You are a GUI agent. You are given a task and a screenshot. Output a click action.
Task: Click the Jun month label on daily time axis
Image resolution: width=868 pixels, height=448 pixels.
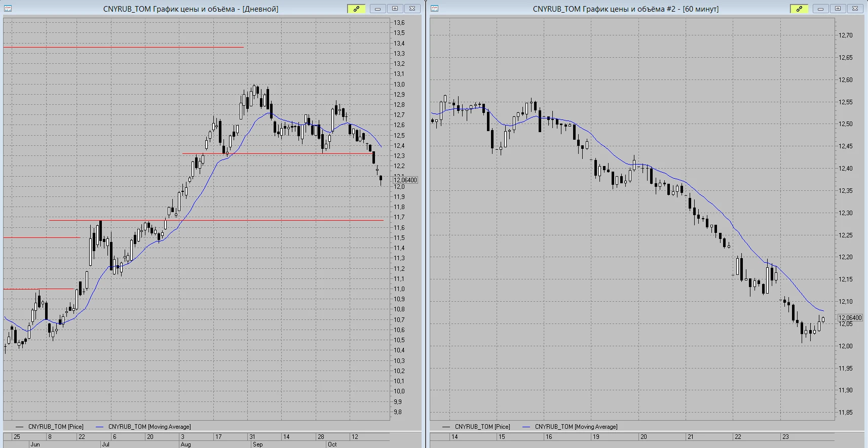tap(35, 444)
